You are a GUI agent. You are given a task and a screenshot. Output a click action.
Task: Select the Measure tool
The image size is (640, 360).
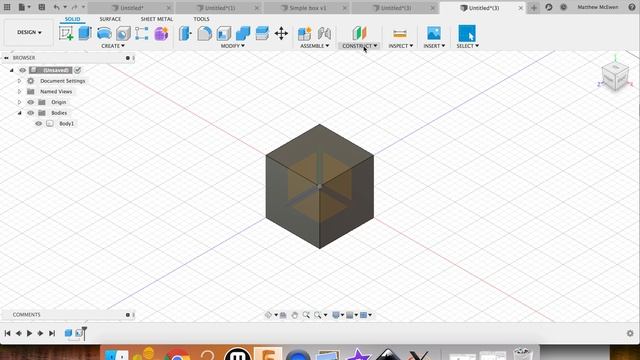[400, 33]
